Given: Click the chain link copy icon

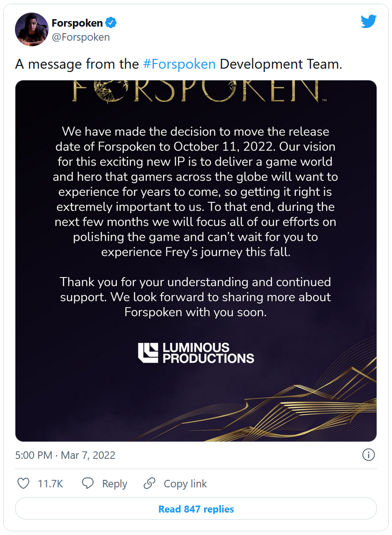Looking at the screenshot, I should (150, 484).
